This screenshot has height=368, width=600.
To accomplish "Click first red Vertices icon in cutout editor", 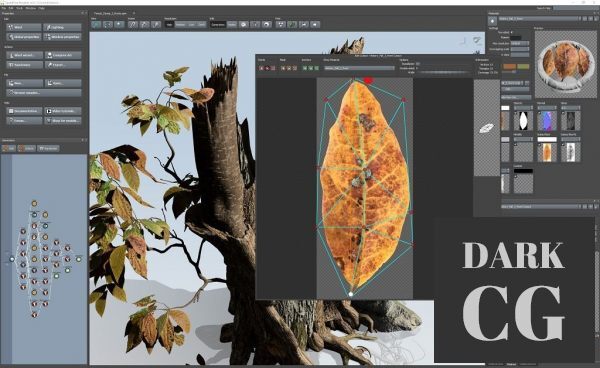I will pos(262,68).
